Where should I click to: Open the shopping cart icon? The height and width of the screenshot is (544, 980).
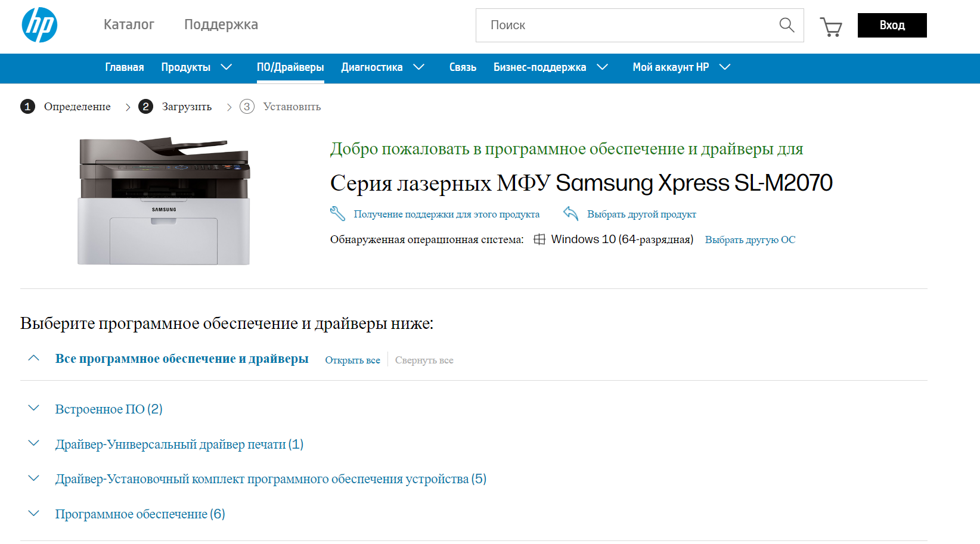coord(831,26)
